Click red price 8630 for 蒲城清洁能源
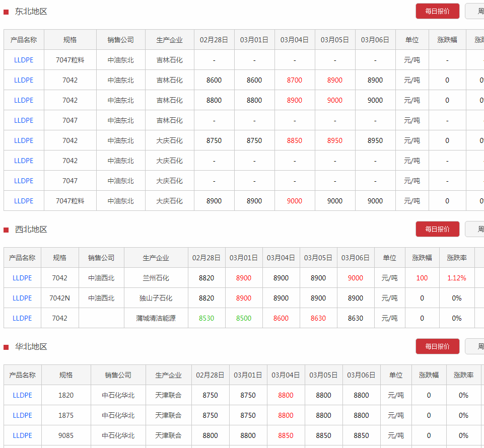 coord(318,318)
